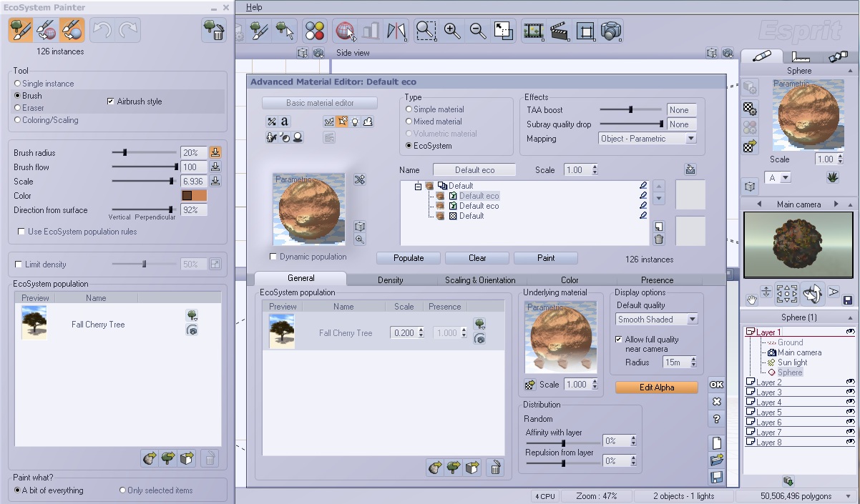Click the Populate button

pos(409,258)
